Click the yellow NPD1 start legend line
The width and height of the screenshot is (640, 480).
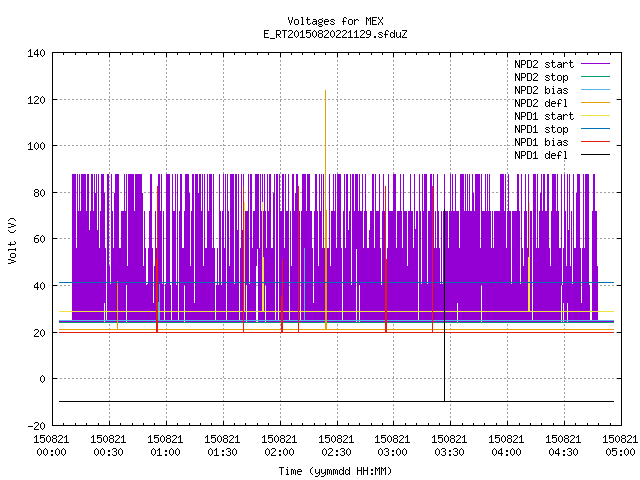pos(595,116)
